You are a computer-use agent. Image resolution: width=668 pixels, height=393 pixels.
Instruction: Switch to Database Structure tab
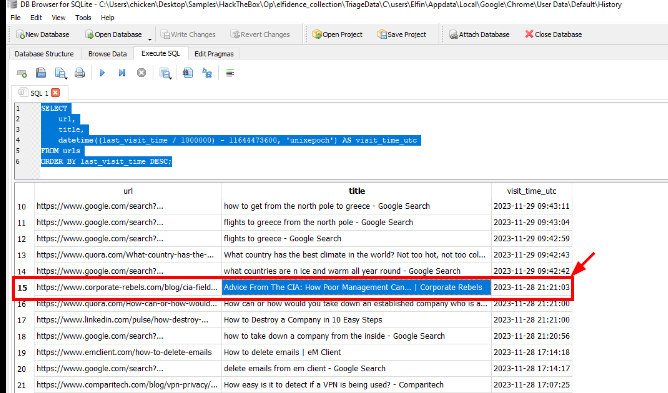click(44, 54)
